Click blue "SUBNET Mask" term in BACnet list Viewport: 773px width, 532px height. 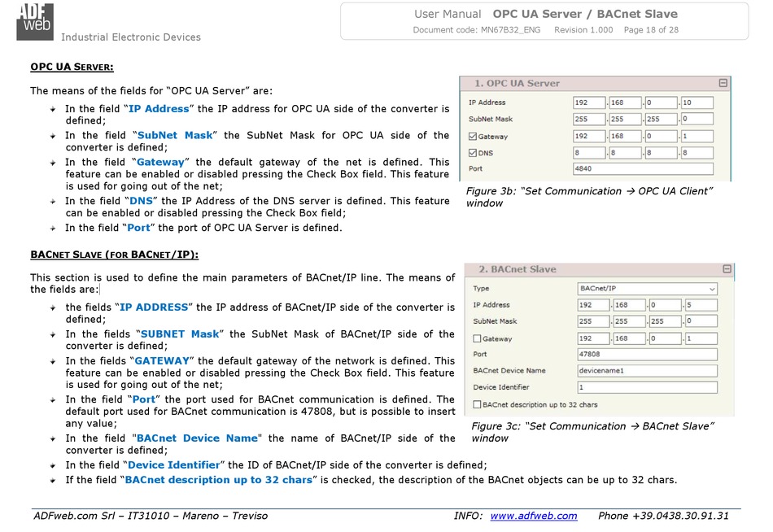point(180,334)
